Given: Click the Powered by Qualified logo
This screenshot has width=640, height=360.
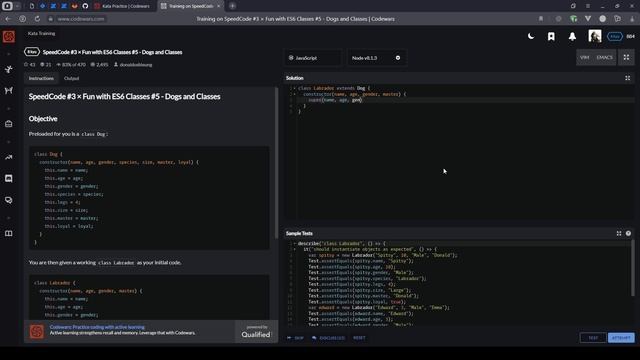Looking at the screenshot, I should coord(256,331).
